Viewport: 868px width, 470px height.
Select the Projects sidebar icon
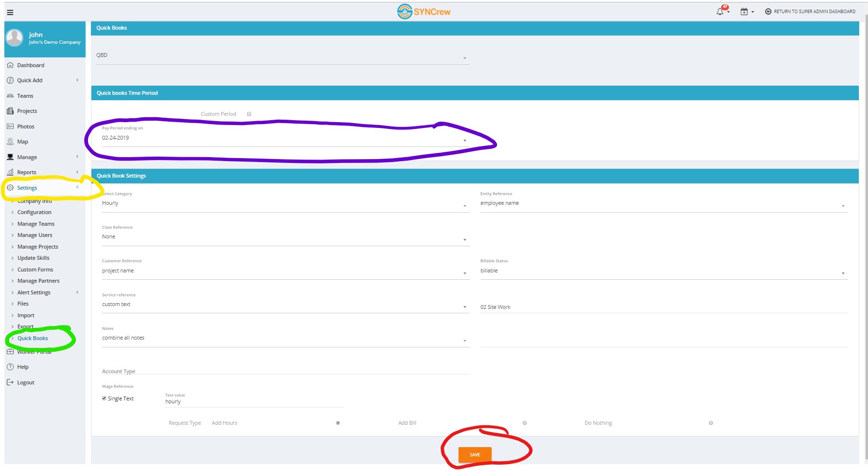pyautogui.click(x=11, y=110)
